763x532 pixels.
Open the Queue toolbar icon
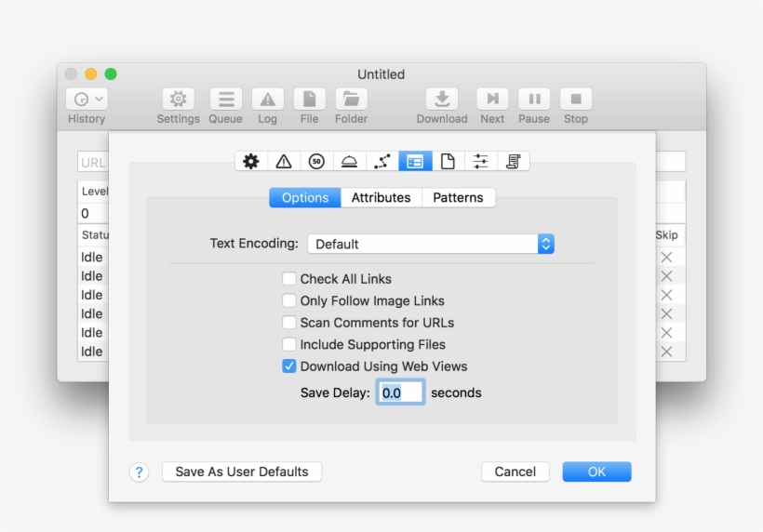pos(225,100)
